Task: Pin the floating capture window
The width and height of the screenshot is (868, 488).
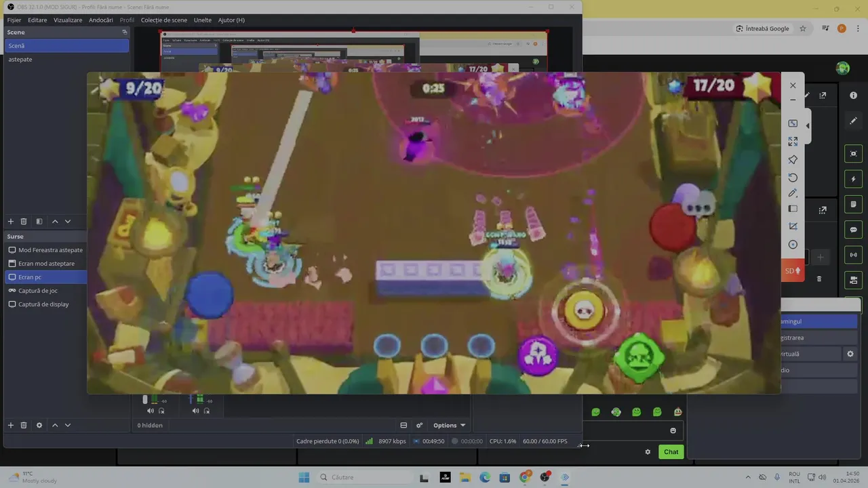Action: [x=793, y=159]
